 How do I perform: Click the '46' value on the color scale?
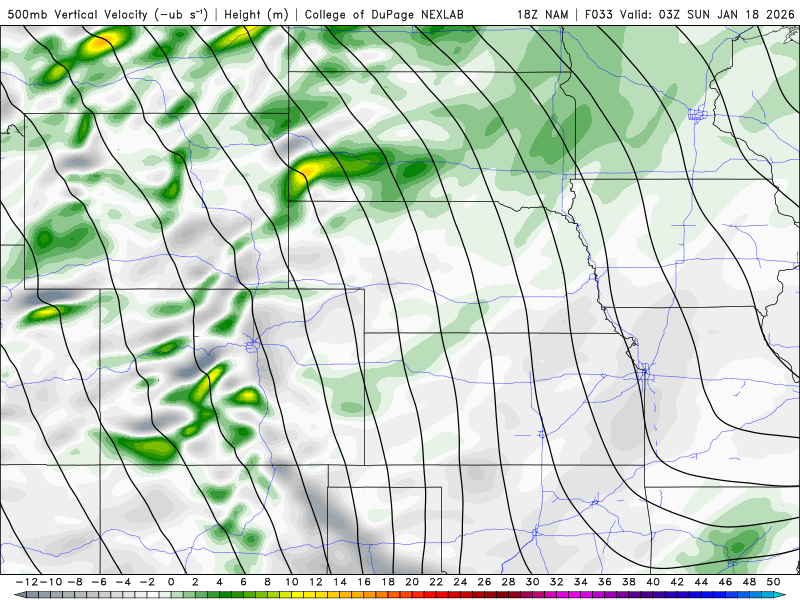(x=726, y=582)
